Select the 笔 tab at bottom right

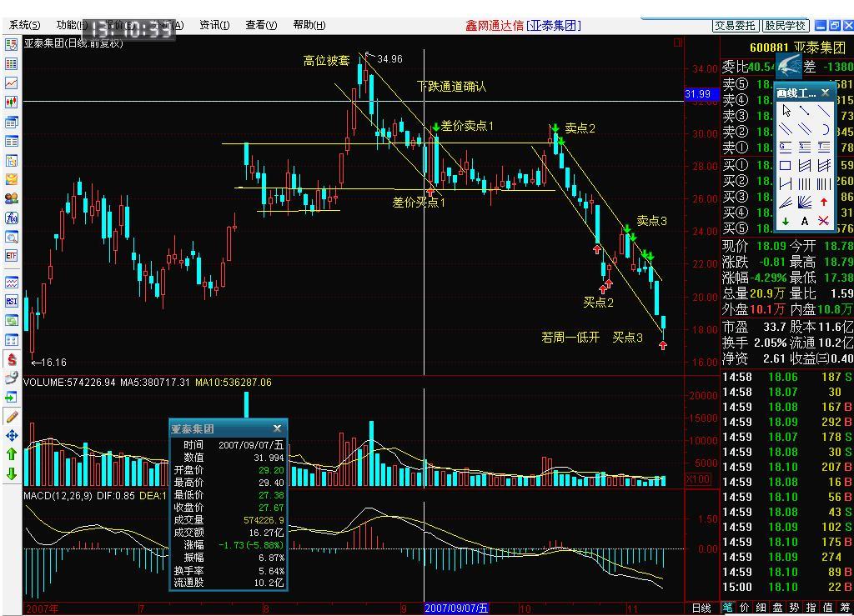click(728, 608)
